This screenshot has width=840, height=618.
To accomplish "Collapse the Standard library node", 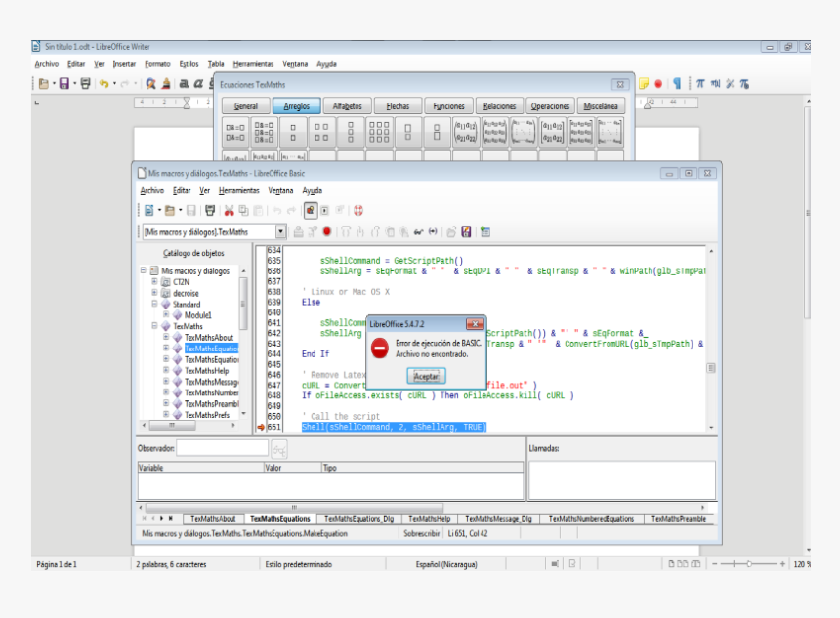I will 154,304.
